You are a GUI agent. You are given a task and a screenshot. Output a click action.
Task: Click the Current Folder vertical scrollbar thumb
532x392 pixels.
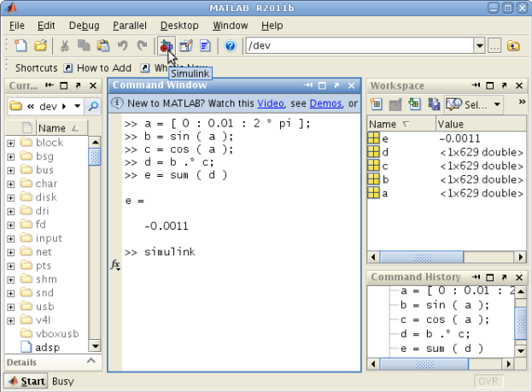95,157
